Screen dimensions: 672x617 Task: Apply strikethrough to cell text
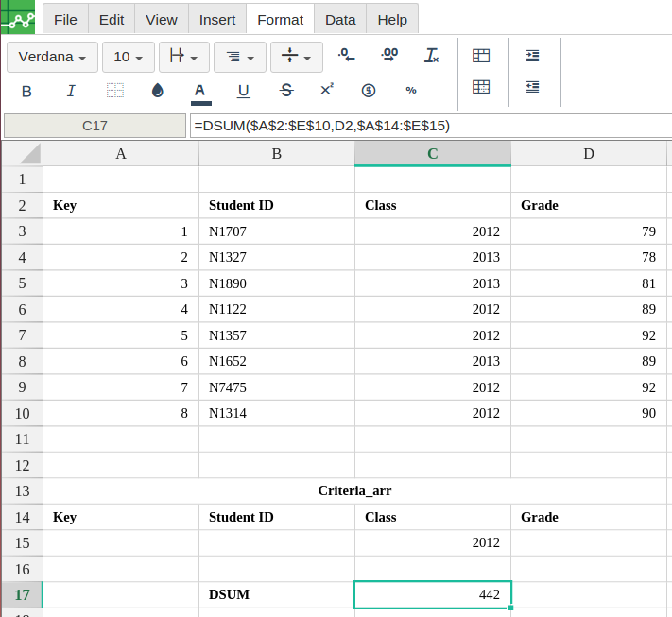(286, 91)
